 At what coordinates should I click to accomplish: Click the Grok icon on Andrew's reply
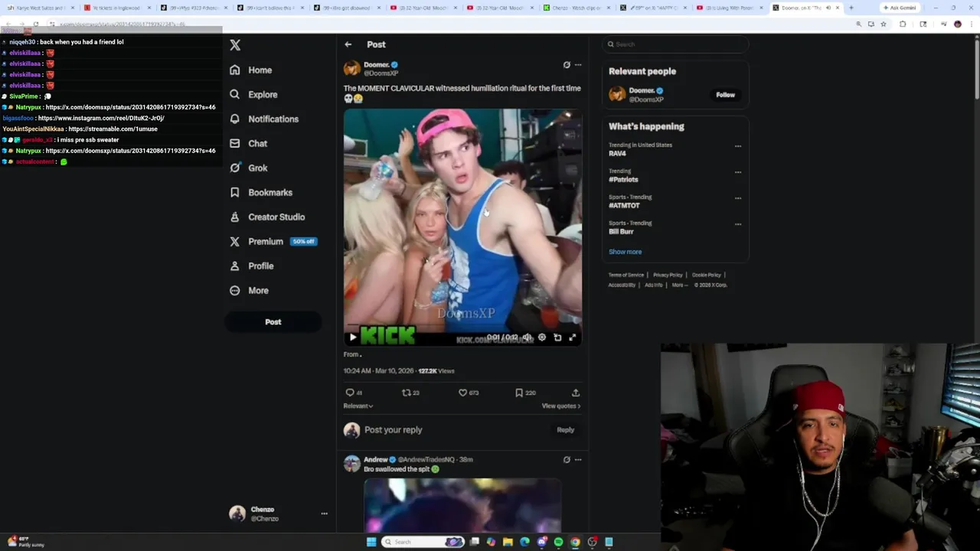[567, 460]
